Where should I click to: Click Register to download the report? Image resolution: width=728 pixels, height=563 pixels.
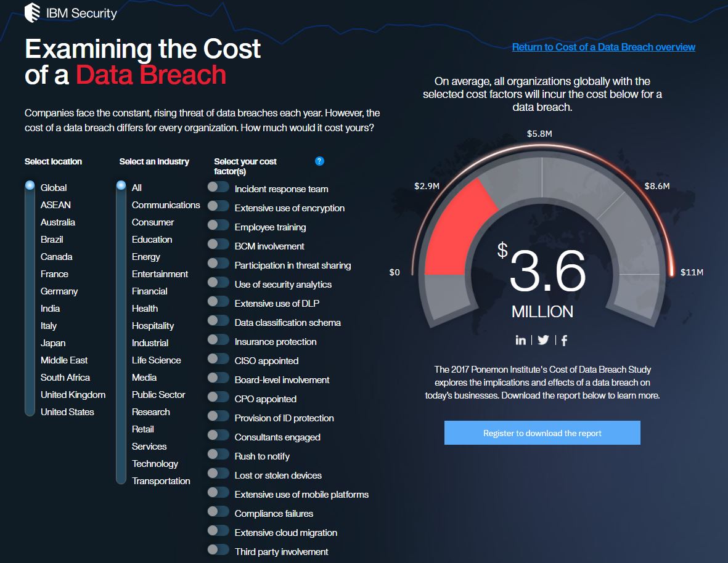pyautogui.click(x=542, y=433)
